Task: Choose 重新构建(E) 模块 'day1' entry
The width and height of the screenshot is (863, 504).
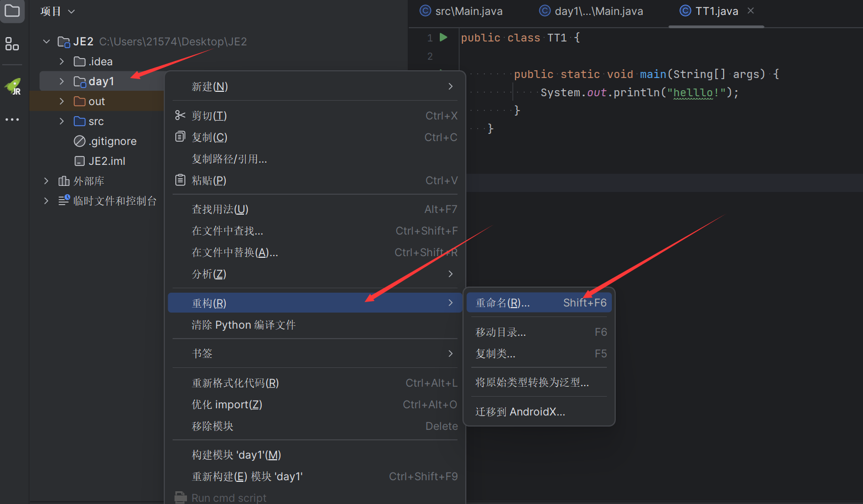Action: [315, 476]
